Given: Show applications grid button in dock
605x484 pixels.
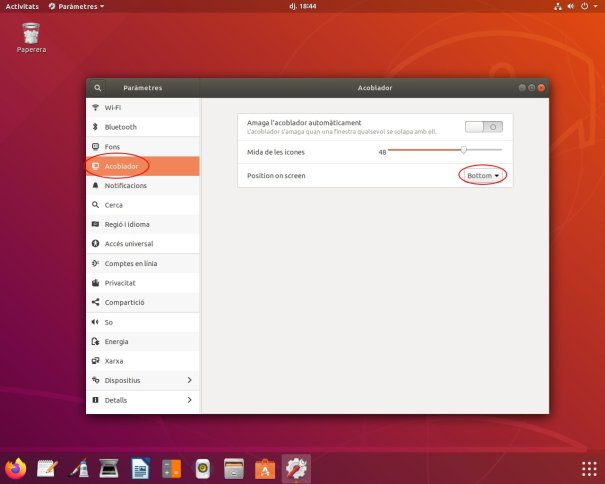Looking at the screenshot, I should click(x=589, y=469).
